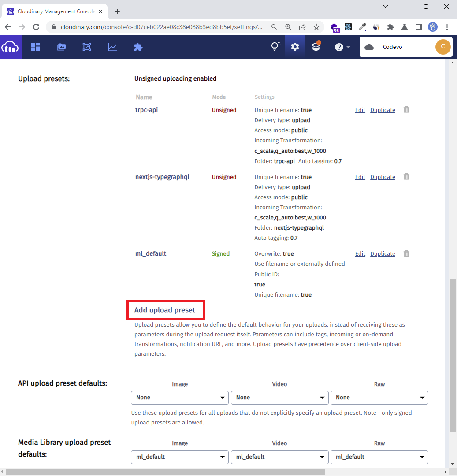
Task: Click the Add upload preset link
Action: [x=165, y=310]
